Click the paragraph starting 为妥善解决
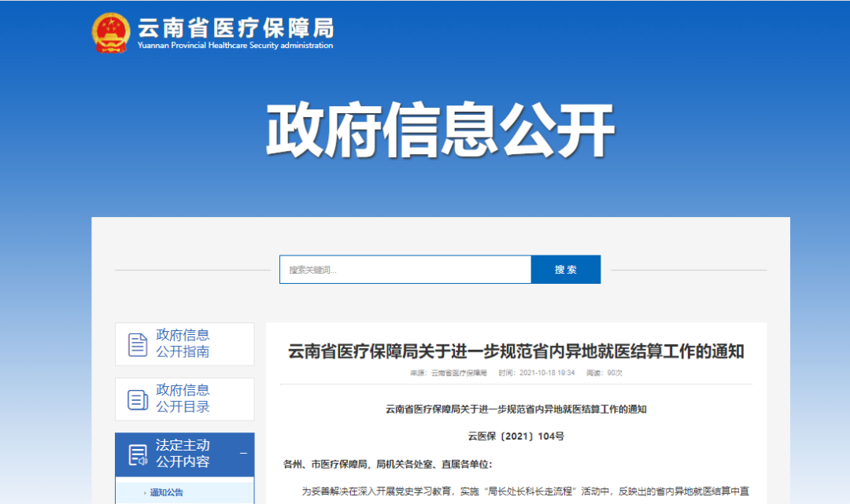 point(525,491)
